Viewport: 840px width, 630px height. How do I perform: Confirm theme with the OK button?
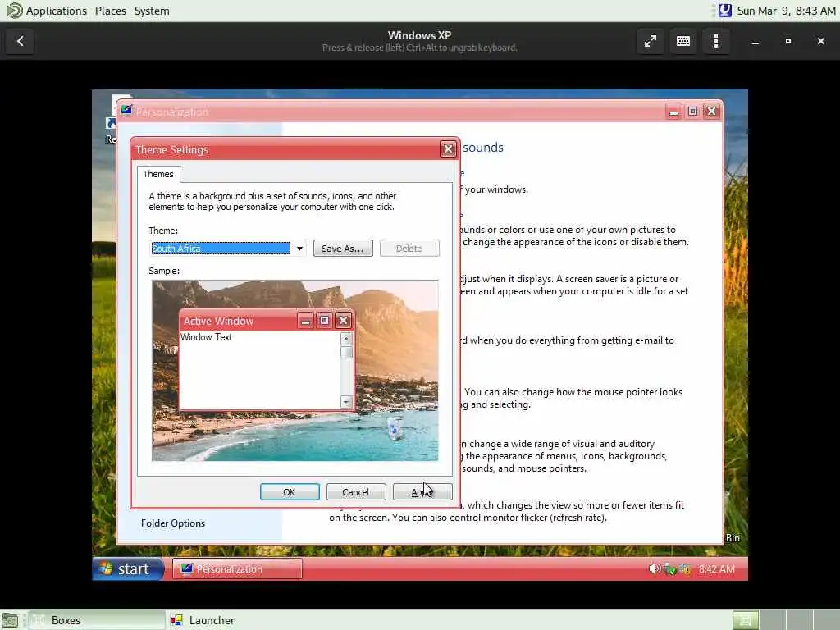(290, 492)
